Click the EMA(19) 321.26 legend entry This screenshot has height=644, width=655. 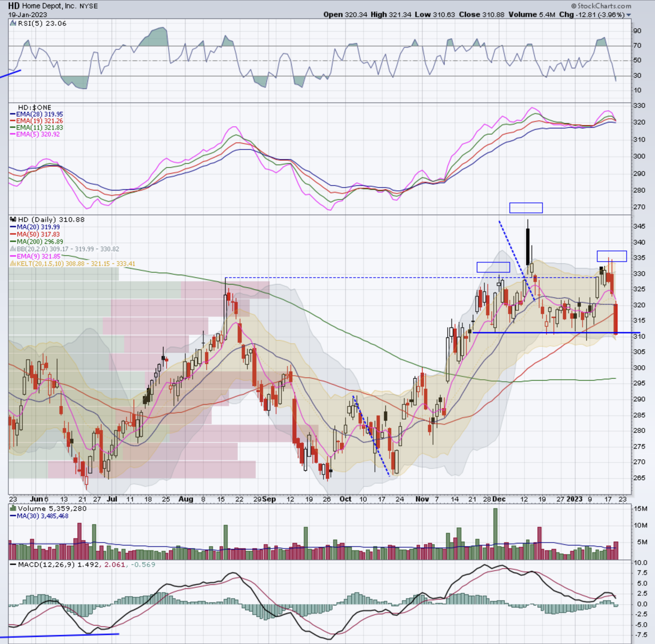pos(39,121)
